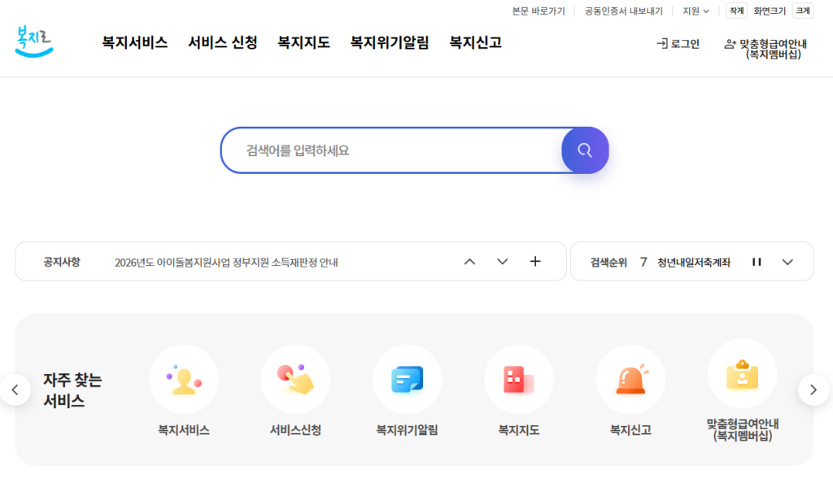Image resolution: width=833 pixels, height=504 pixels.
Task: Open the 복지신고 top menu
Action: pyautogui.click(x=475, y=42)
